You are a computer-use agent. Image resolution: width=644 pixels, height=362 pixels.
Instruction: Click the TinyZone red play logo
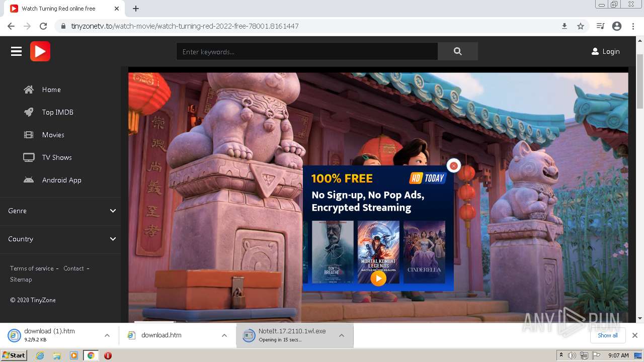click(40, 51)
